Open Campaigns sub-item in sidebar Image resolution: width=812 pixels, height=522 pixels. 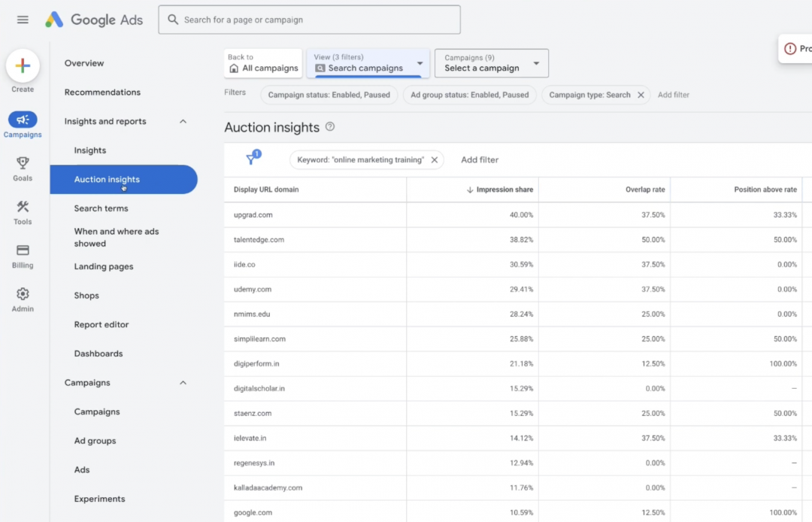pos(97,411)
